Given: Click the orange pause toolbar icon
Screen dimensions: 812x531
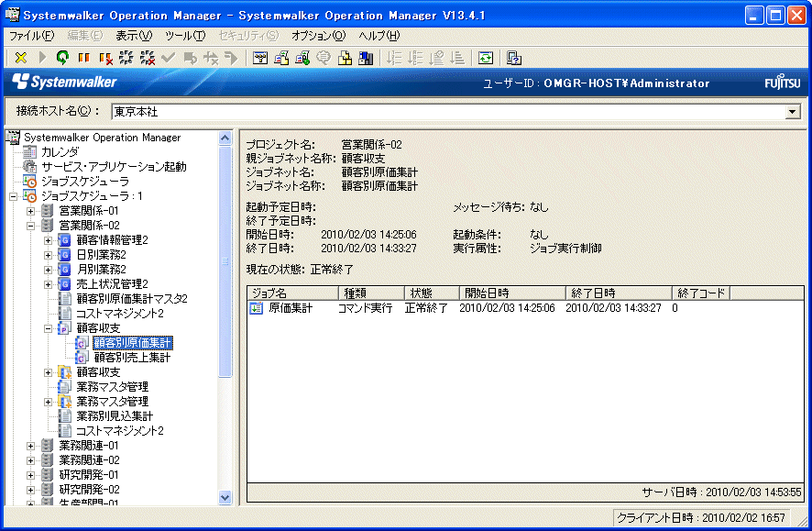Looking at the screenshot, I should click(x=84, y=58).
